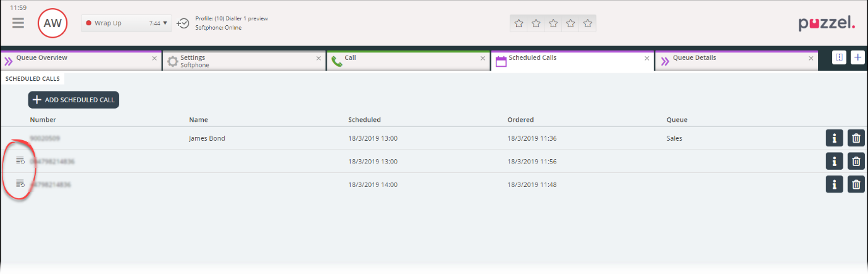Close the Scheduled Calls tab
The width and height of the screenshot is (868, 274).
pos(647,58)
